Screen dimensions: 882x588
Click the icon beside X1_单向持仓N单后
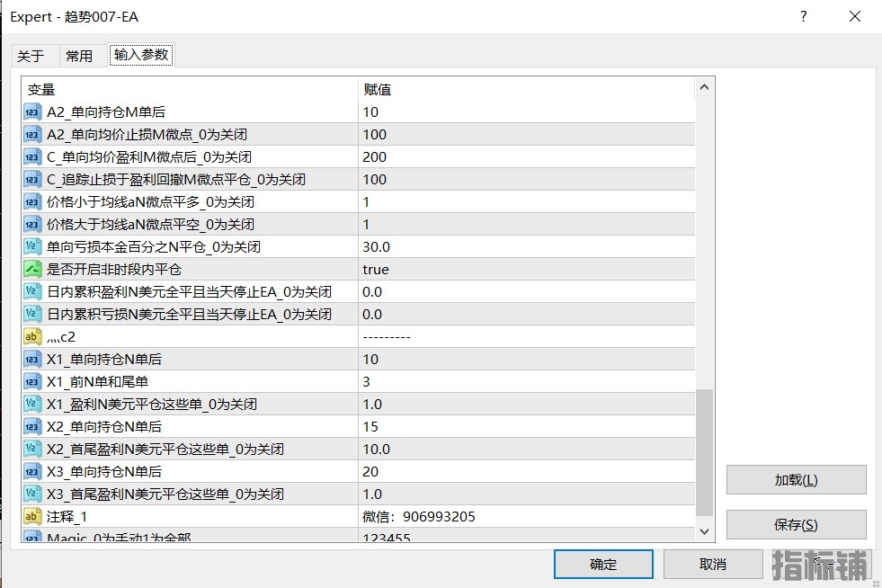tap(32, 360)
